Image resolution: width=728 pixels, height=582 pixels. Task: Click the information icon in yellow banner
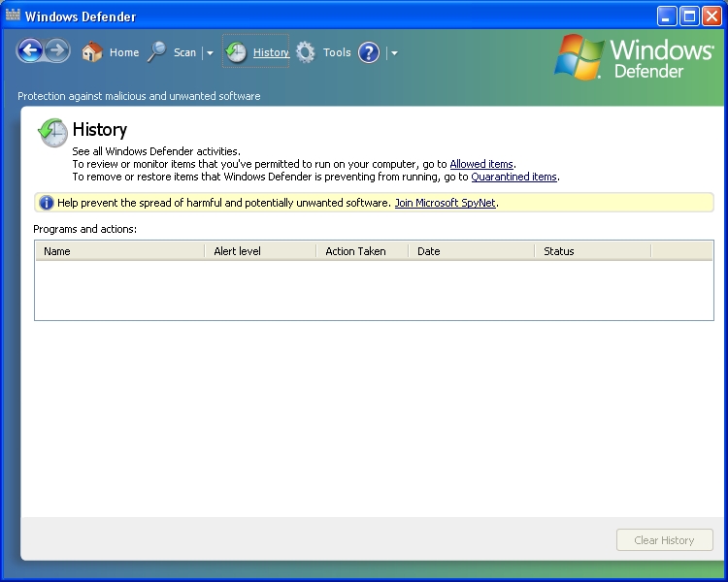coord(46,203)
